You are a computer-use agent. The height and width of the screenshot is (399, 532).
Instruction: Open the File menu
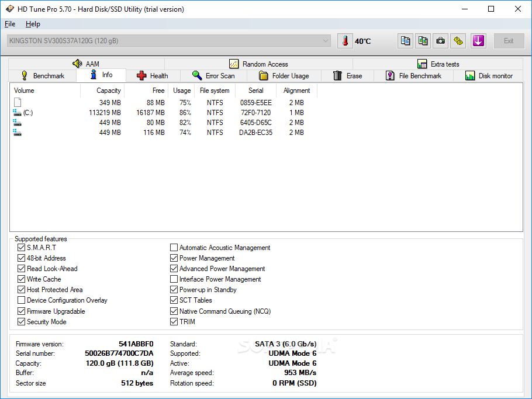(10, 24)
